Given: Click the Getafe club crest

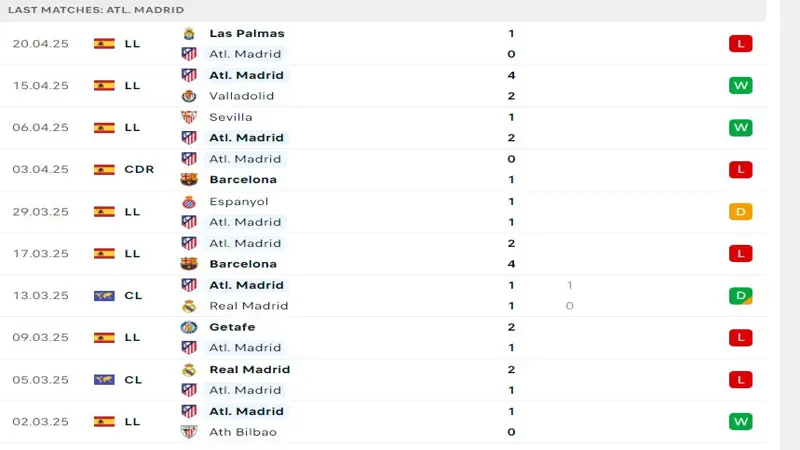Looking at the screenshot, I should pos(189,327).
